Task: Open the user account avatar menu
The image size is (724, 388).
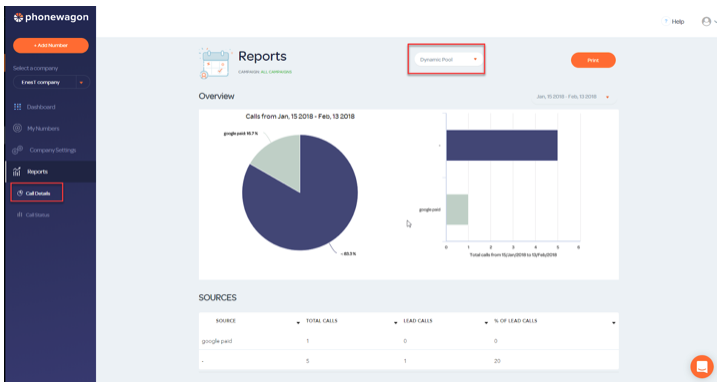Action: (x=706, y=21)
